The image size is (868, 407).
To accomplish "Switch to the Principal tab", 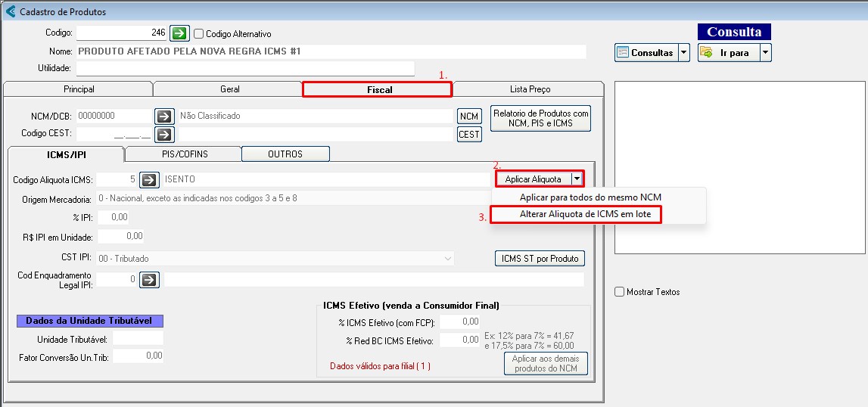I will pyautogui.click(x=79, y=89).
